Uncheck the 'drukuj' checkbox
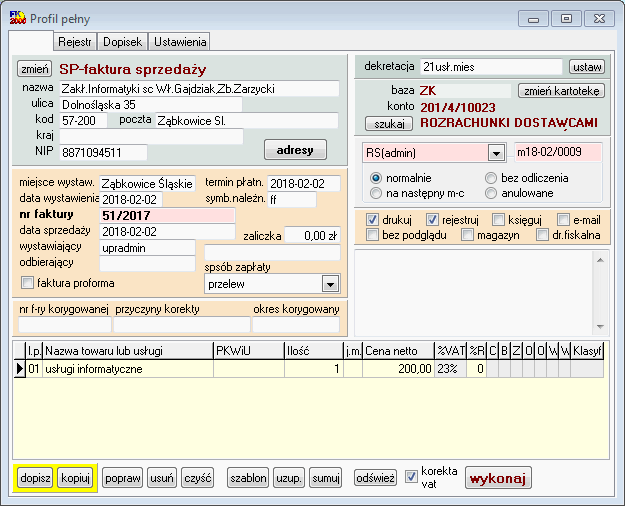The height and width of the screenshot is (506, 625). [x=372, y=220]
